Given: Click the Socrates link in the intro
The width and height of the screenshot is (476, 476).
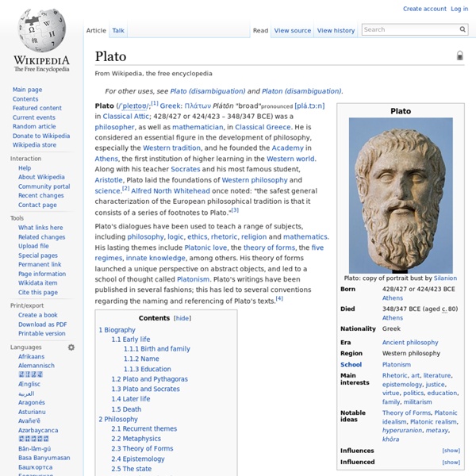Looking at the screenshot, I should click(x=186, y=169).
